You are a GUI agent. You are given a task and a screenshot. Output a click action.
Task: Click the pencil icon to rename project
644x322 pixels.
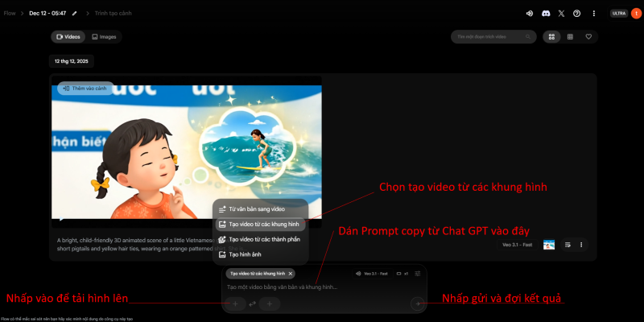click(x=75, y=14)
